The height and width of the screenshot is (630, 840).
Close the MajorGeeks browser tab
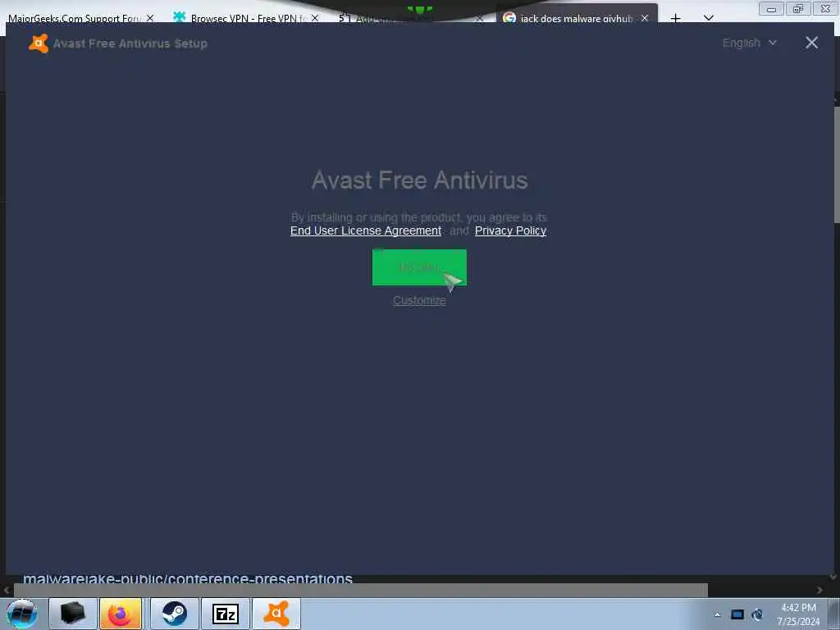coord(151,18)
